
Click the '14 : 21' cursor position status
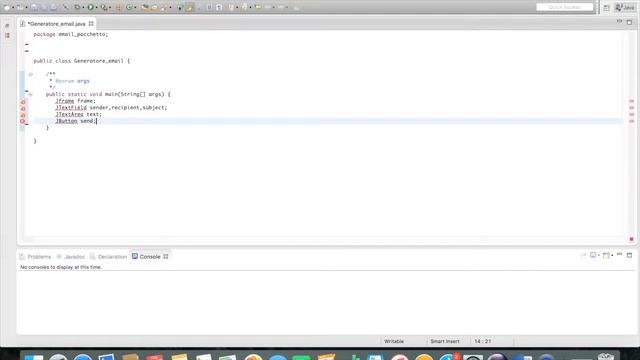pos(482,341)
